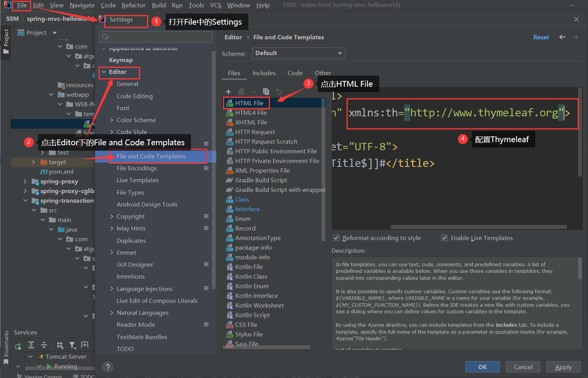588x378 pixels.
Task: Select Keymap in settings tree
Action: tap(121, 60)
